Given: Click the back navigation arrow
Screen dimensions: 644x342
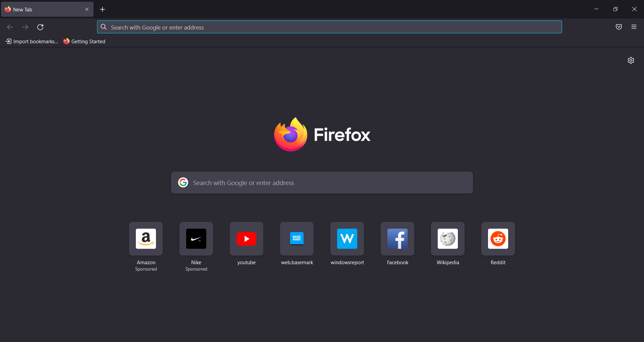Looking at the screenshot, I should coord(10,27).
